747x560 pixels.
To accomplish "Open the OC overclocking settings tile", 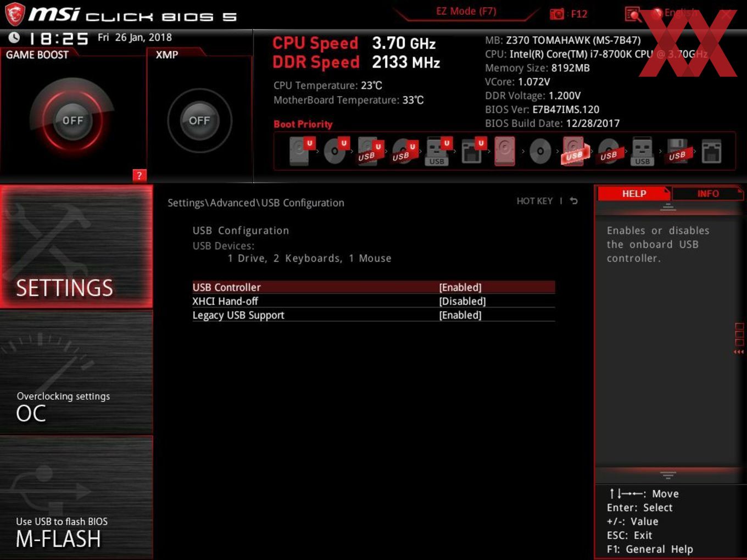I will [76, 372].
